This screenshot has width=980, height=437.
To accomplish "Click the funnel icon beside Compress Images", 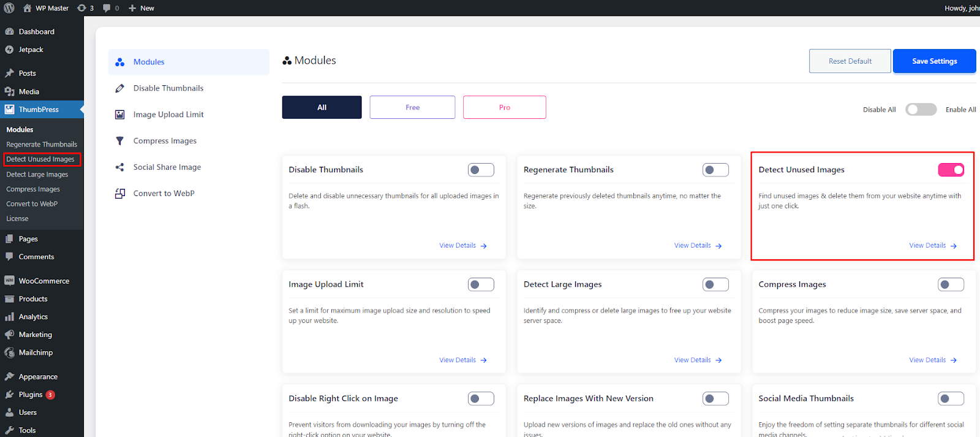I will click(120, 141).
